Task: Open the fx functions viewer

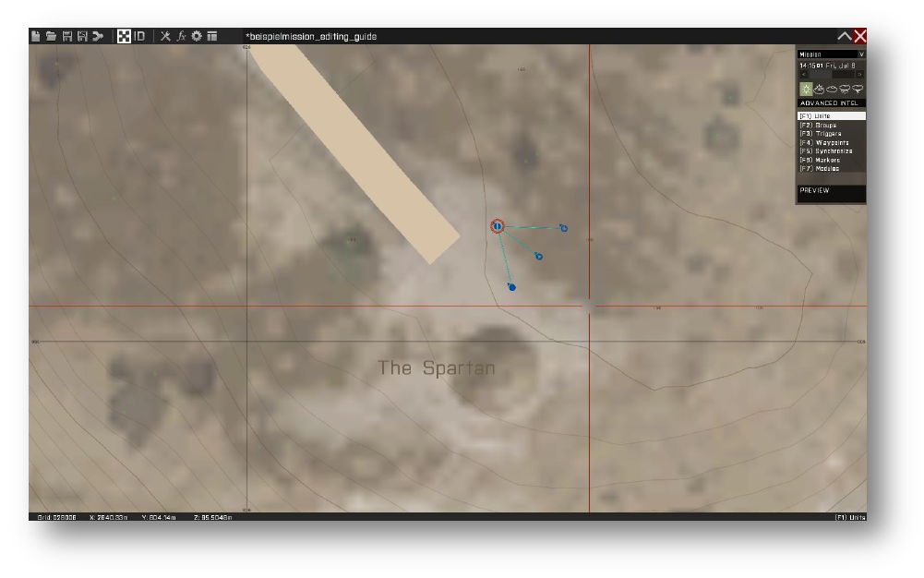Action: point(182,37)
